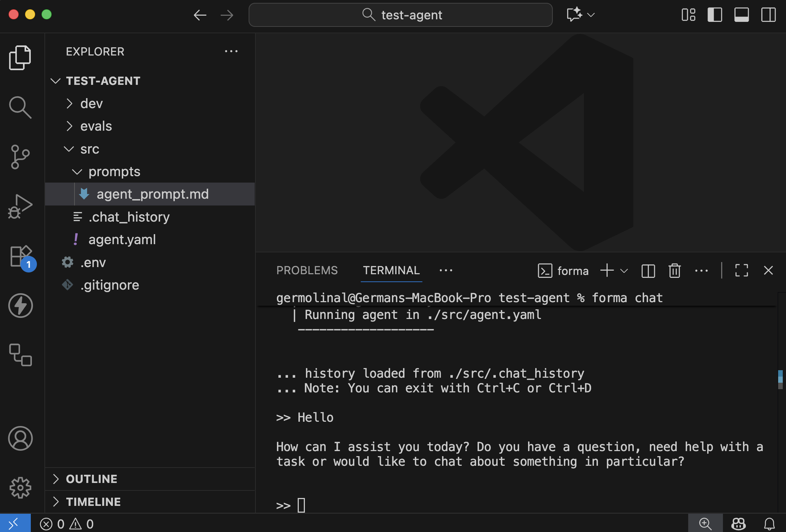This screenshot has width=786, height=532.
Task: Select the TERMINAL tab
Action: click(391, 270)
